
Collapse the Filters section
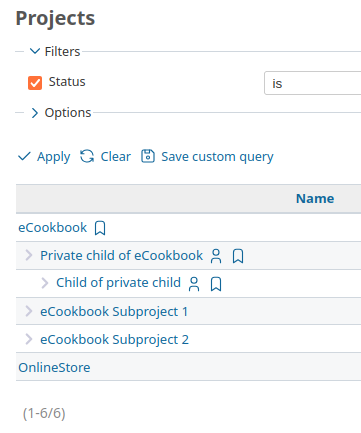[35, 51]
